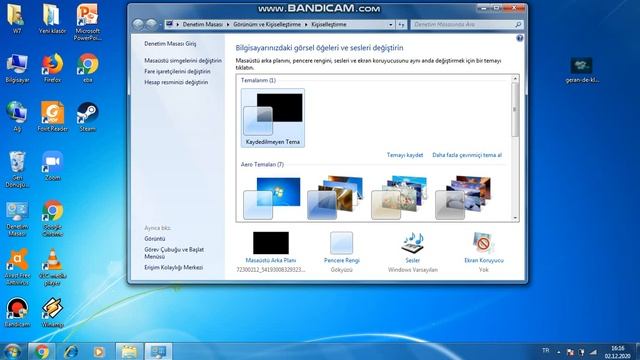Open the address bar history dropdown
The height and width of the screenshot is (360, 640).
(x=391, y=24)
